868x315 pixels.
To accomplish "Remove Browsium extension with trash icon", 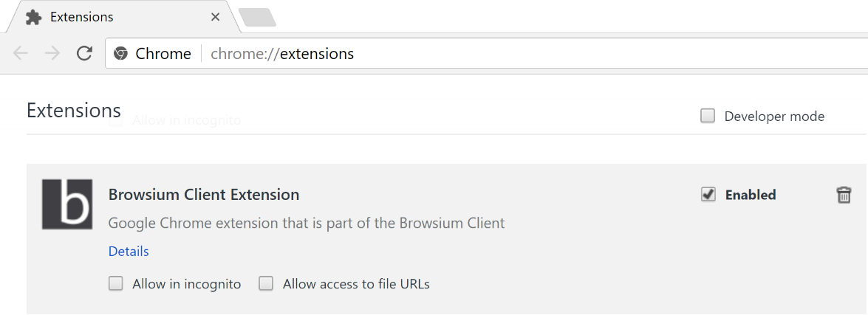I will coord(843,195).
